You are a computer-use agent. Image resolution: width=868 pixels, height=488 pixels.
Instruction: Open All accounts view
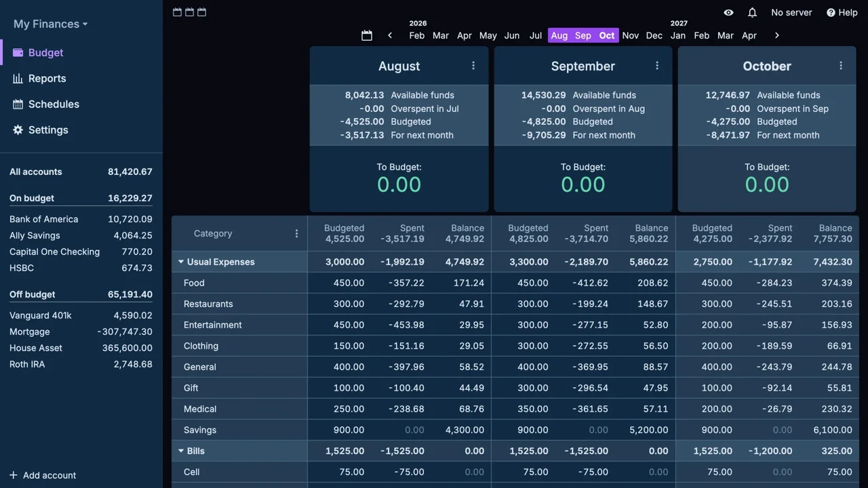click(x=81, y=171)
